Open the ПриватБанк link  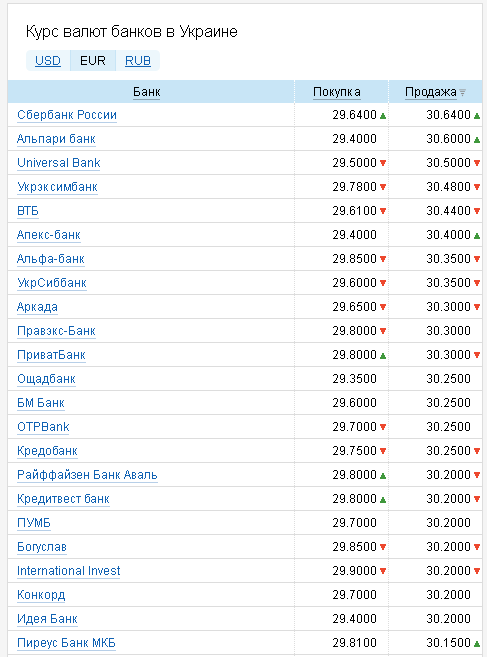[51, 355]
